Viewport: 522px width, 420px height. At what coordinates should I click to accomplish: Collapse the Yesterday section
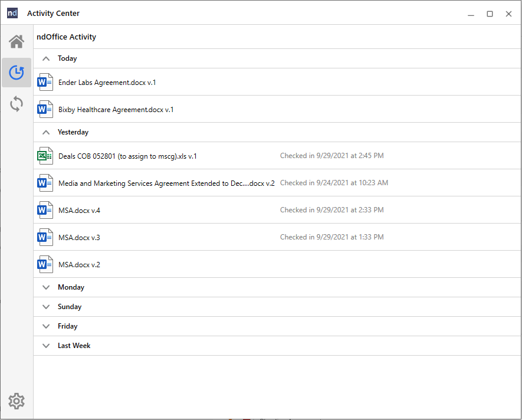click(45, 132)
